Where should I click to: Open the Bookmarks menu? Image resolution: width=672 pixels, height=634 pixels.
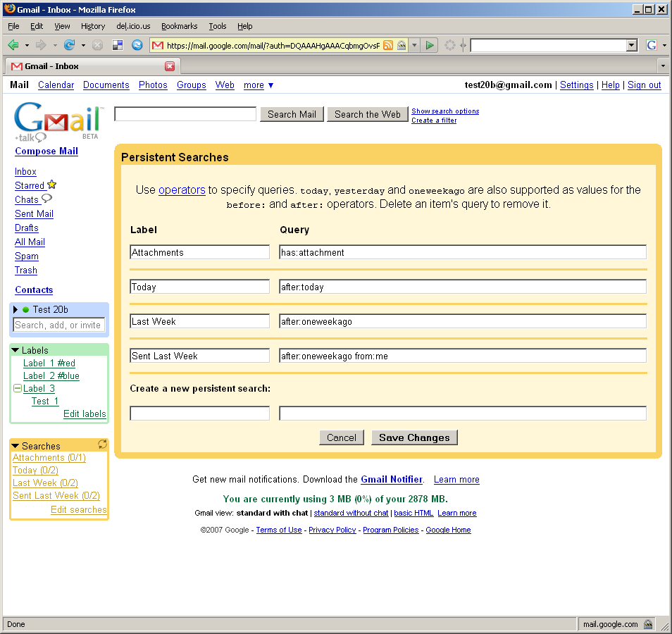pyautogui.click(x=180, y=26)
